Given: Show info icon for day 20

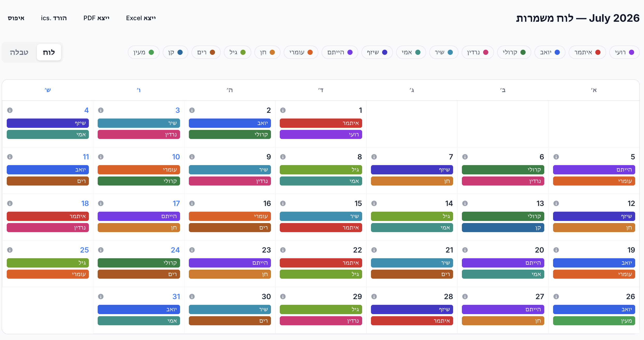Looking at the screenshot, I should coord(465,250).
